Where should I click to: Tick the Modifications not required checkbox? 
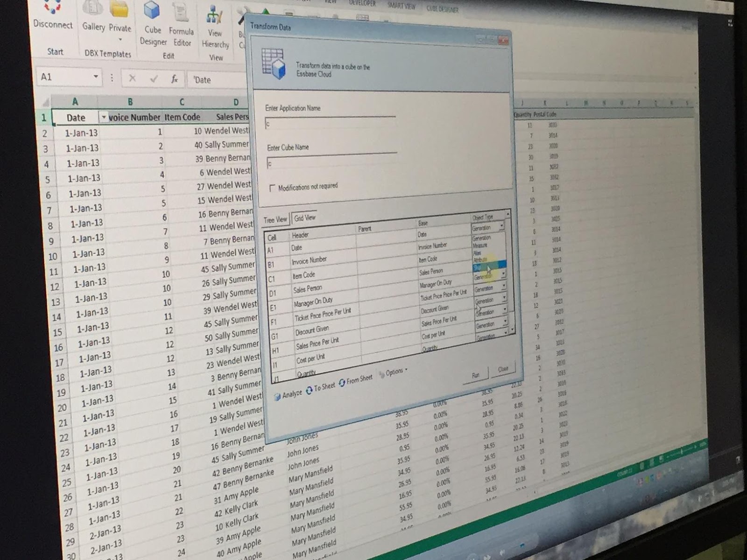pyautogui.click(x=272, y=188)
